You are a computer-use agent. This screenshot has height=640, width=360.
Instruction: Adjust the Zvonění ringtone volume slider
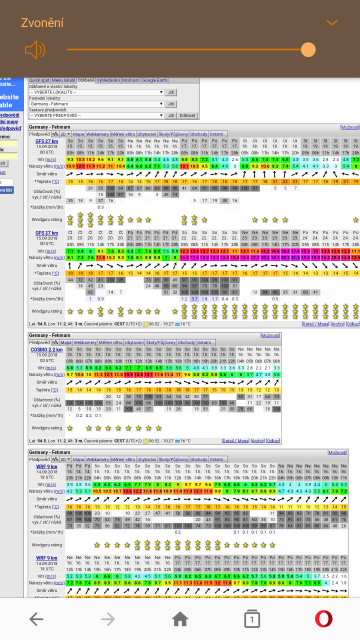pyautogui.click(x=191, y=50)
